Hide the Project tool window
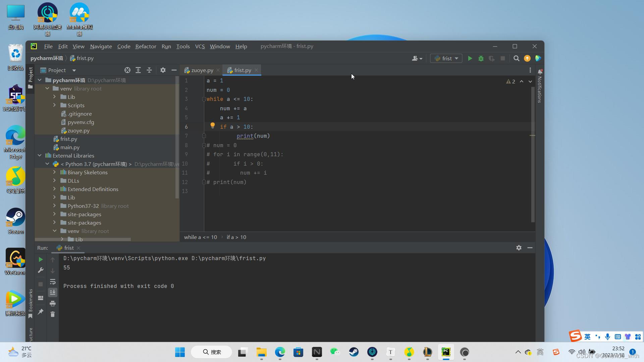The image size is (644, 362). pos(174,70)
